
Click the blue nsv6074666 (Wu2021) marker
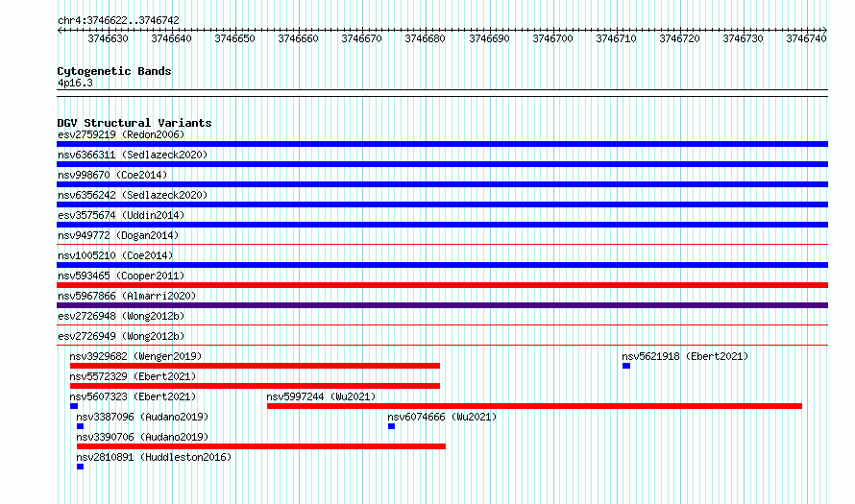(x=392, y=426)
